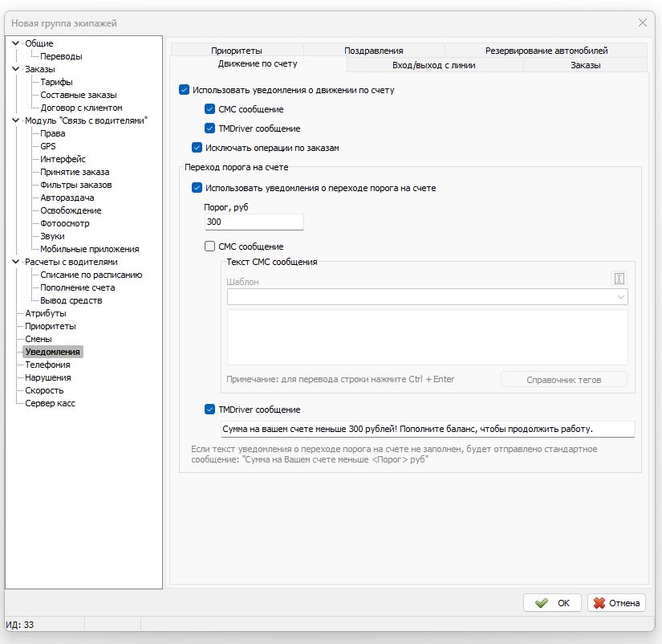Screen dimensions: 662x644
Task: Open Телефония settings in the tree
Action: (47, 365)
